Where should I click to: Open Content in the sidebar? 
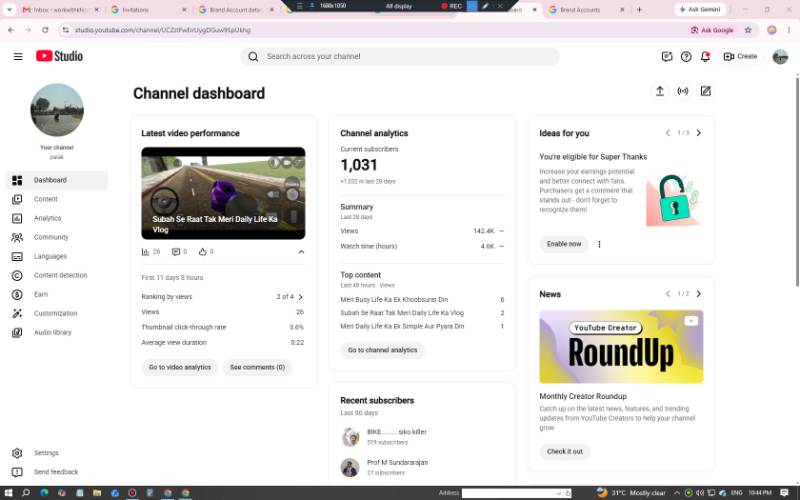57,199
